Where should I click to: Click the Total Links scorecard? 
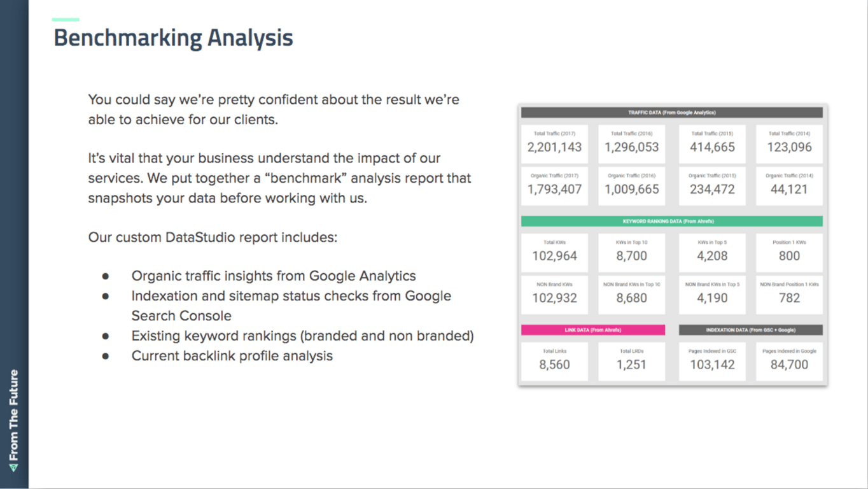(x=554, y=361)
